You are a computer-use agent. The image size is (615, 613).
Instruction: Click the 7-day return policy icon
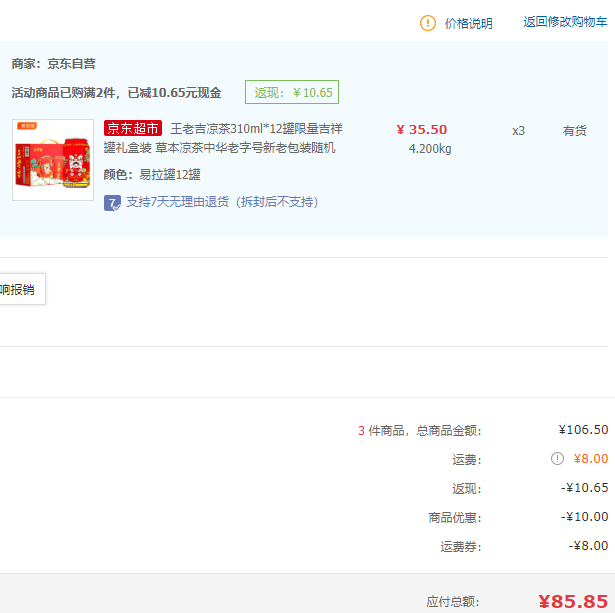(x=112, y=203)
